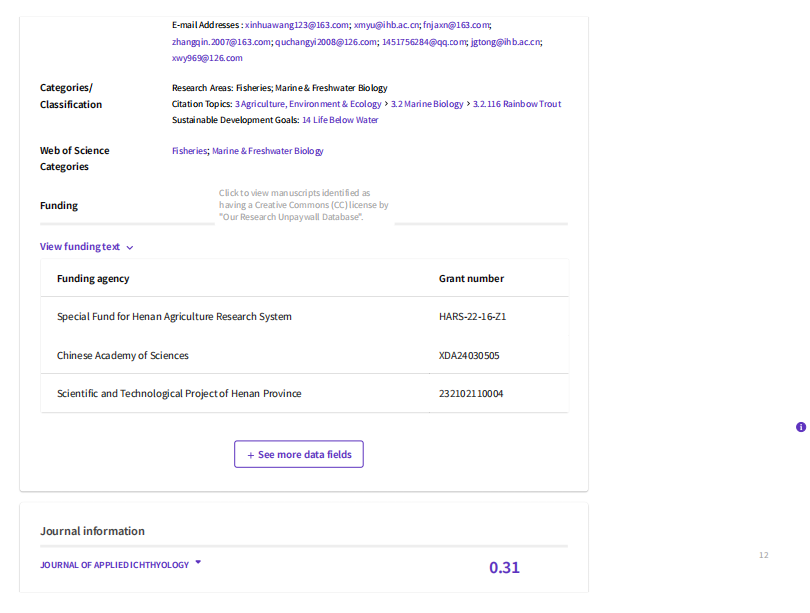Screen dimensions: 810x613
Task: Open email quchangyi2008@126.com
Action: pyautogui.click(x=326, y=42)
